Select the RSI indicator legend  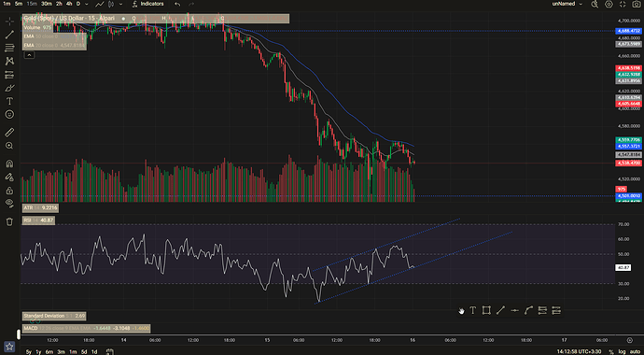[38, 220]
